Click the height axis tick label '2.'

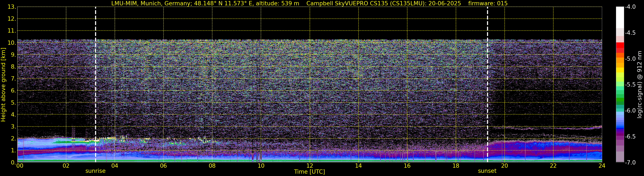(x=13, y=139)
